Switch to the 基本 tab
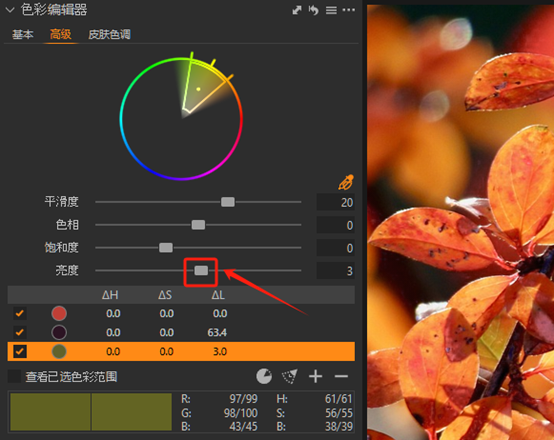Screen dimensions: 554x440 point(23,34)
